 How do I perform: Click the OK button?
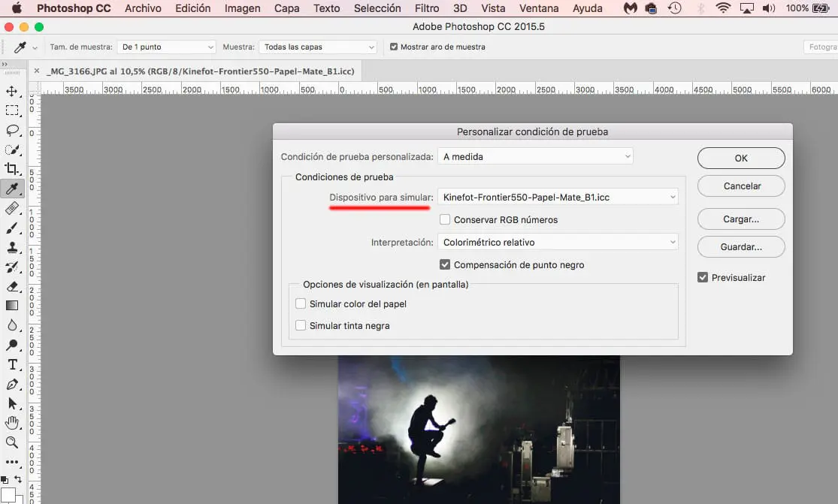pos(741,158)
